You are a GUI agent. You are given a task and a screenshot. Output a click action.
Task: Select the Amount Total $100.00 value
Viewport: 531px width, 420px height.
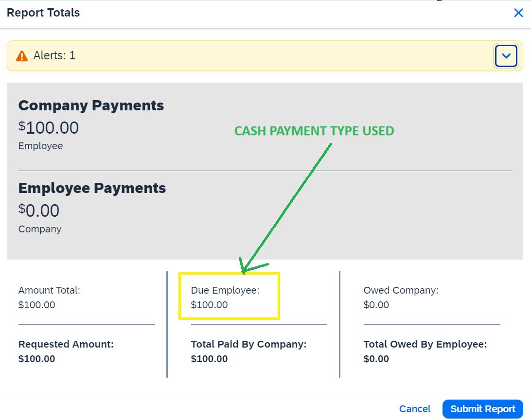point(36,305)
